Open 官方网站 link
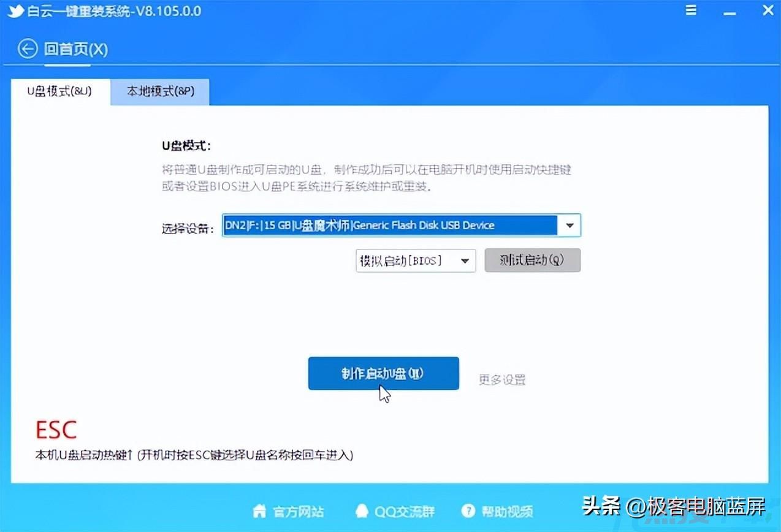Screen dimensions: 781x532 pos(298,511)
